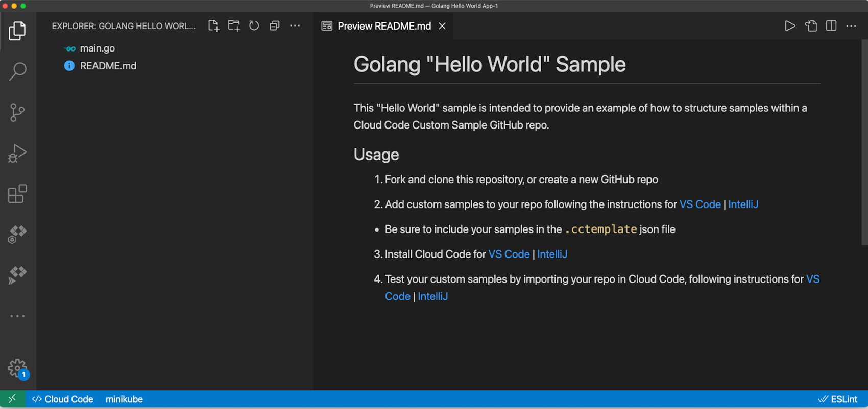This screenshot has width=868, height=409.
Task: Open IntelliJ link in step 3
Action: 552,254
